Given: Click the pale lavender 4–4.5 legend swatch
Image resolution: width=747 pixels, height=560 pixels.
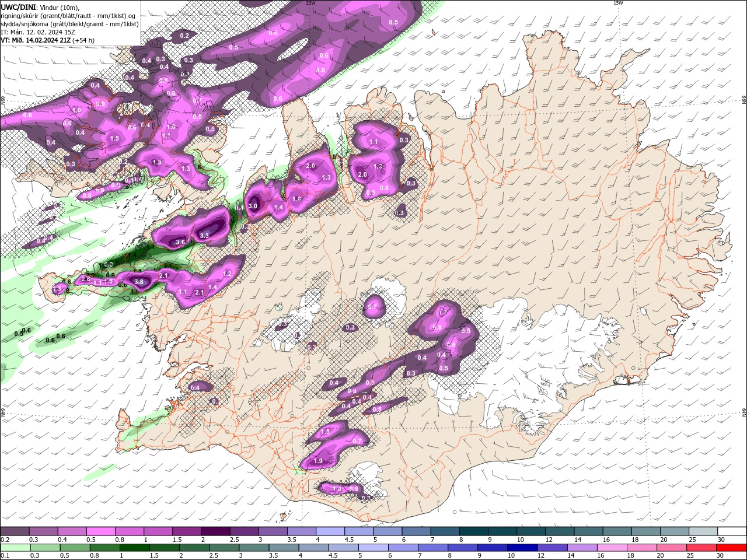Looking at the screenshot, I should (x=330, y=531).
